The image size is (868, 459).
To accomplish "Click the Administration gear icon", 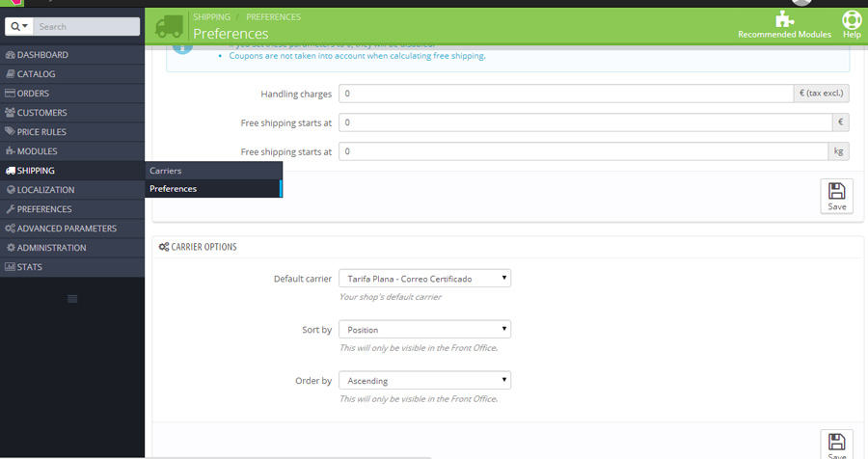I will pyautogui.click(x=11, y=248).
